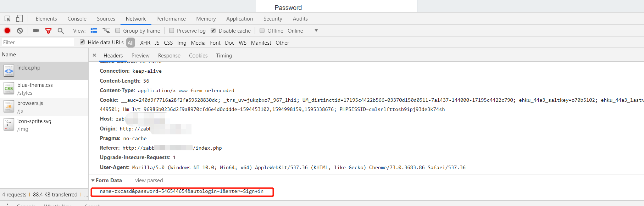Filter requests by XHR type

coord(145,43)
